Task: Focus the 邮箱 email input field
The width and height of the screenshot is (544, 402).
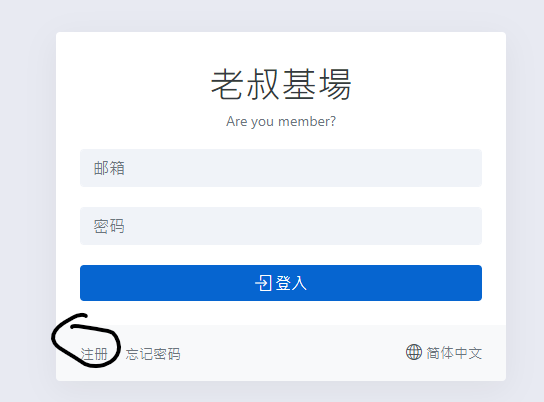Action: [281, 168]
